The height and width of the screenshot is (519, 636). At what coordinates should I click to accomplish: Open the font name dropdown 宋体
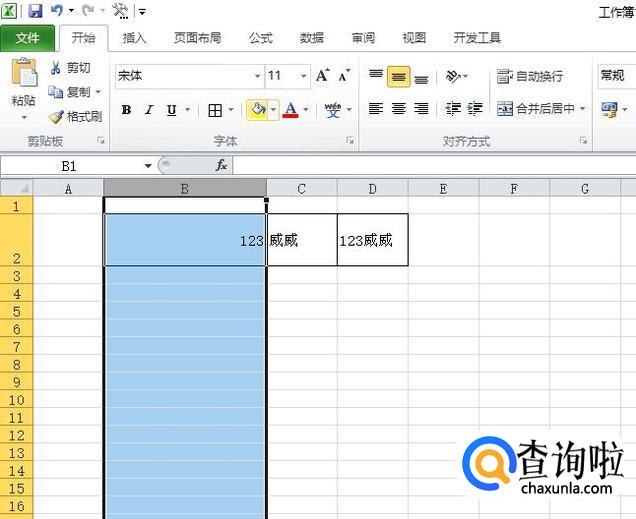(x=257, y=76)
